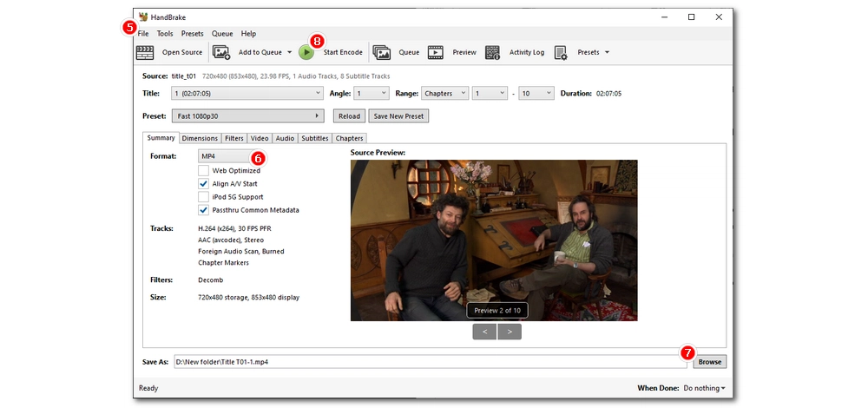Maximize the HandBrake window

click(692, 17)
